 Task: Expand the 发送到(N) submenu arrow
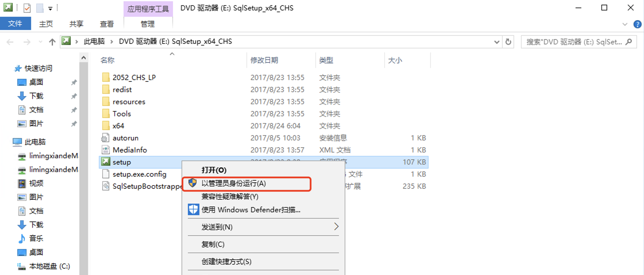click(x=336, y=227)
